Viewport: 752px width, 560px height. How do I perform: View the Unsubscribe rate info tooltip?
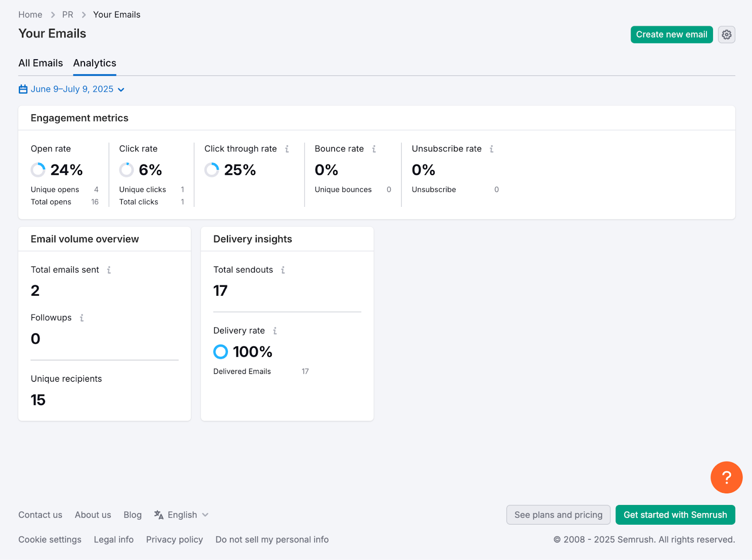[492, 149]
